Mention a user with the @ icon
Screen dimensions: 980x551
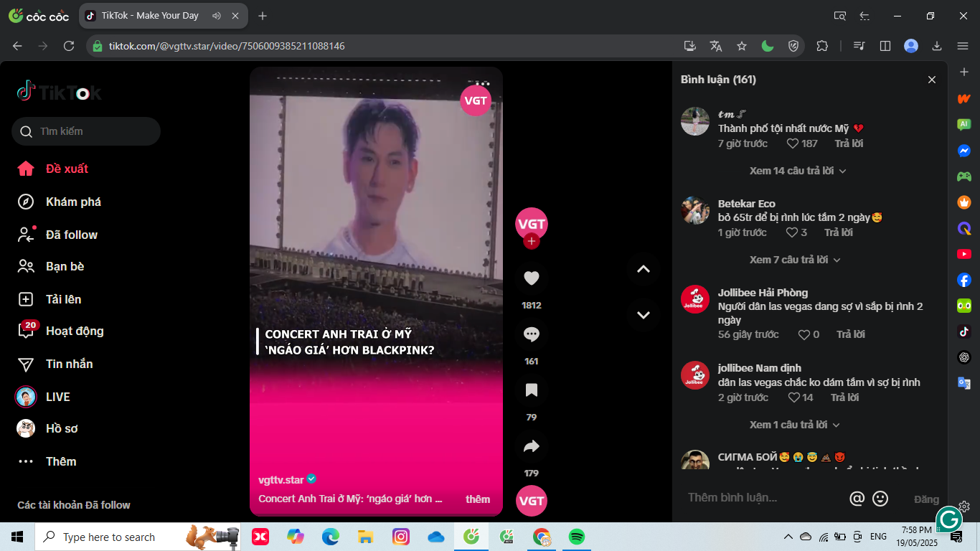(857, 499)
